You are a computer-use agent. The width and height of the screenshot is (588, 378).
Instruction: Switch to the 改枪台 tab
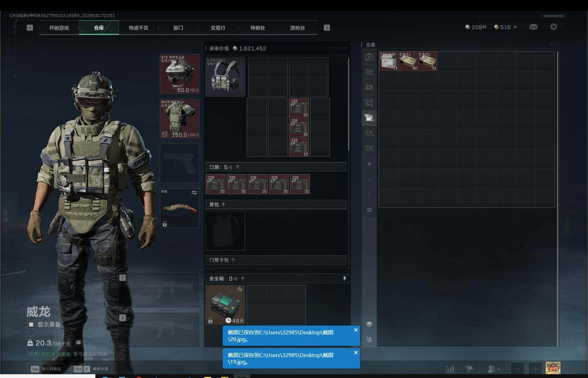coord(297,28)
